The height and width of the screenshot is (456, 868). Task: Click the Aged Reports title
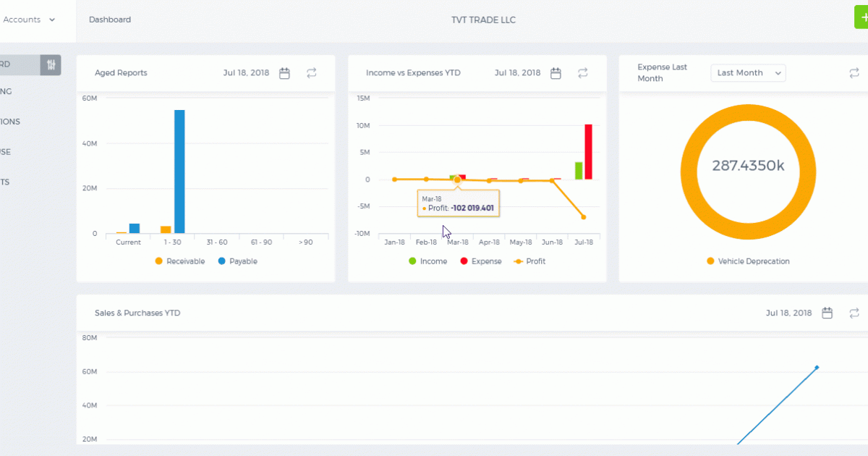coord(121,73)
